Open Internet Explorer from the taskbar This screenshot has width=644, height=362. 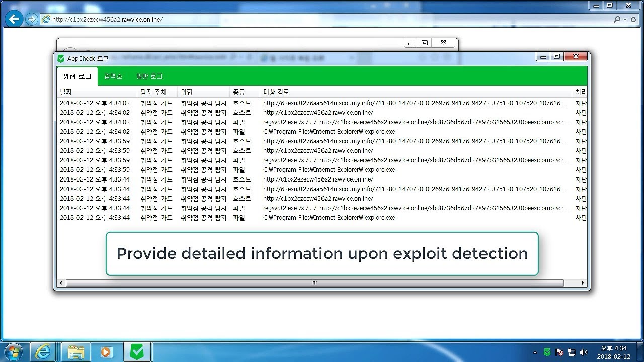click(x=43, y=352)
